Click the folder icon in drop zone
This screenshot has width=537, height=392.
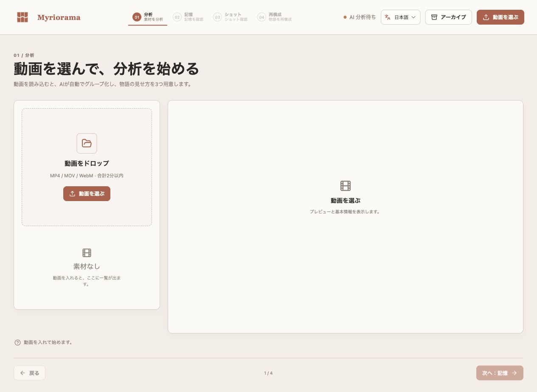coord(87,143)
